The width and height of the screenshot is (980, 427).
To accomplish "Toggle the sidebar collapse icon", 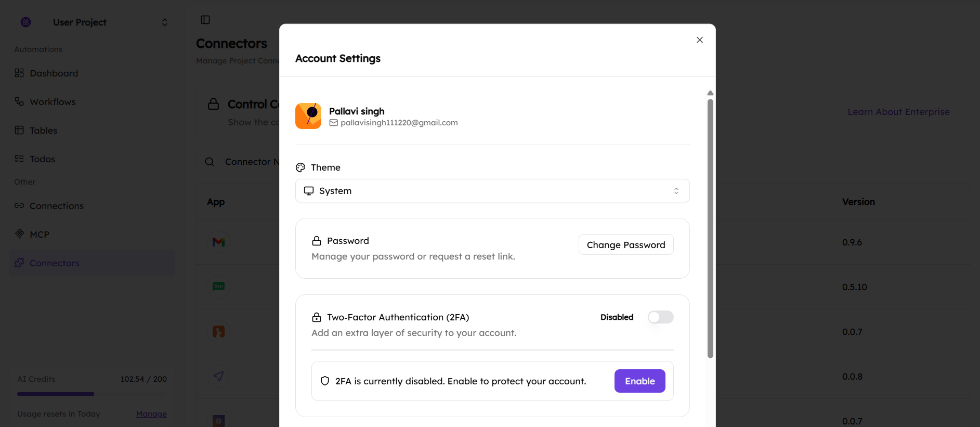I will coord(205,20).
